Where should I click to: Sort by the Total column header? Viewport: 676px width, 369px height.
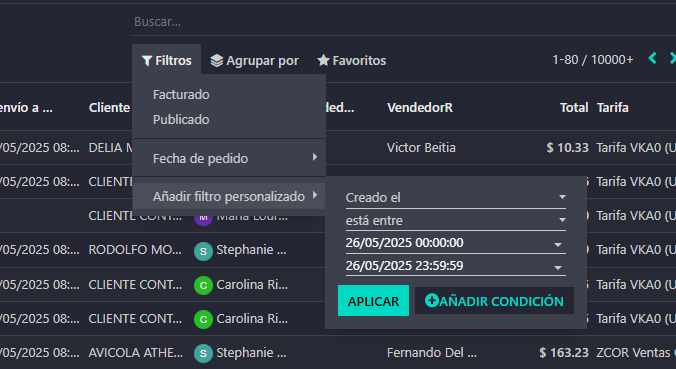point(574,107)
